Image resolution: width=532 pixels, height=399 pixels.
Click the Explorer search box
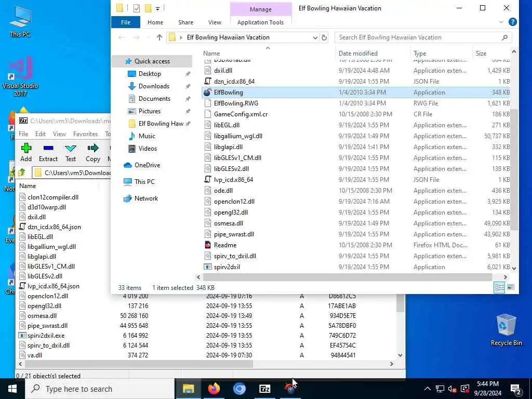tap(423, 37)
